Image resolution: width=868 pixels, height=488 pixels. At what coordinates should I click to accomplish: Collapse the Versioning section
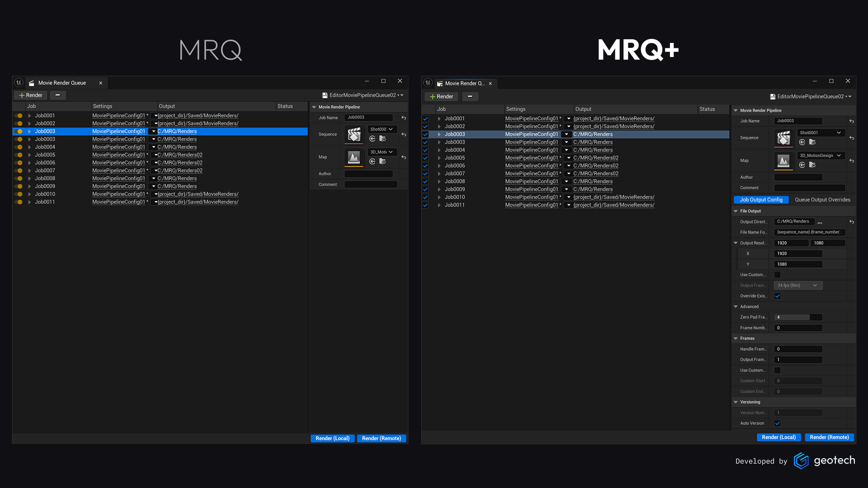tap(736, 402)
